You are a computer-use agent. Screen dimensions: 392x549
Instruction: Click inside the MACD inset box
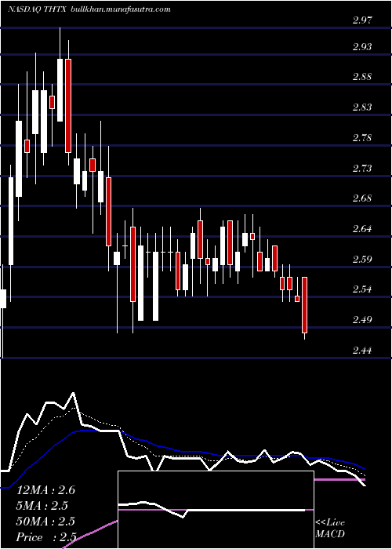click(x=216, y=510)
